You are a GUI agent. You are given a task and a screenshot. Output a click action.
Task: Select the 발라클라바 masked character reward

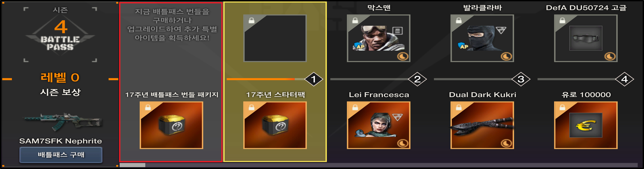(x=482, y=38)
